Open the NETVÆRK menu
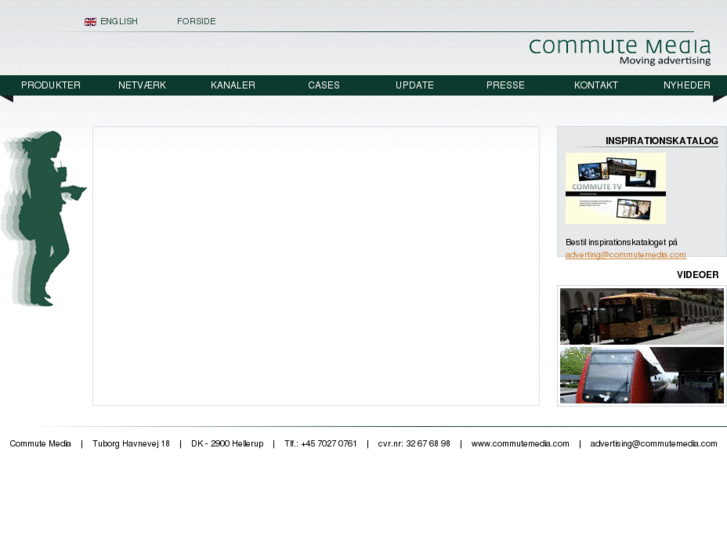The image size is (727, 545). [142, 85]
